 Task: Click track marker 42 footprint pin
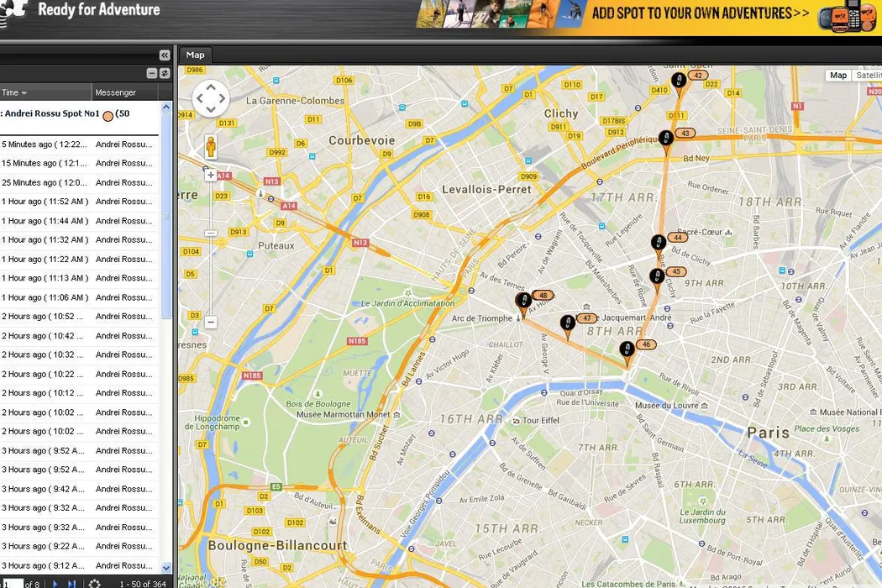pyautogui.click(x=678, y=81)
